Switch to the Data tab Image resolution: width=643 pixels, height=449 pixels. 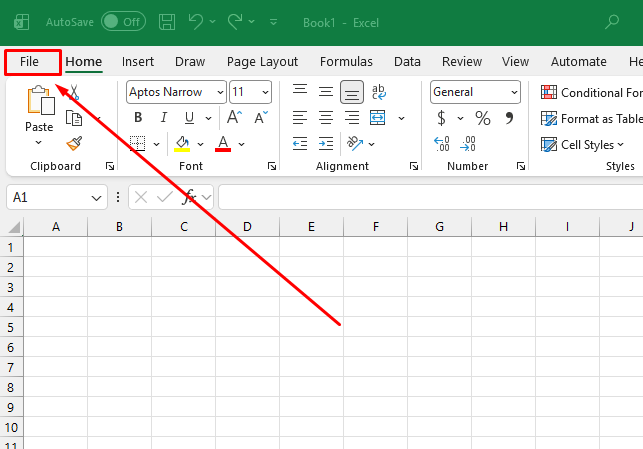tap(407, 62)
